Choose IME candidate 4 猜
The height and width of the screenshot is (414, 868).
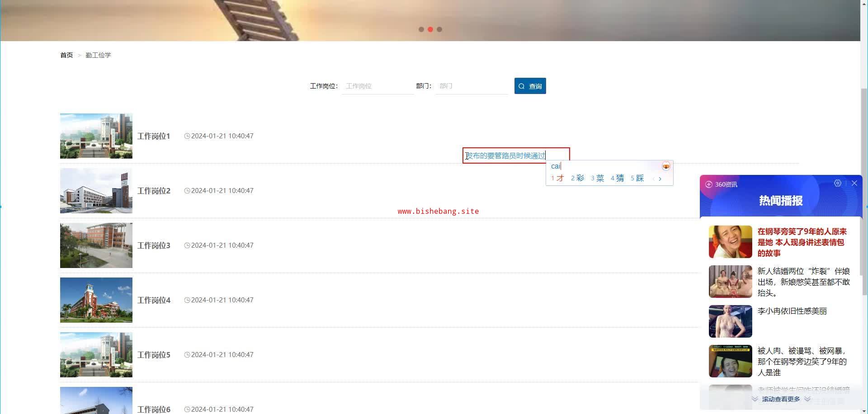click(617, 178)
